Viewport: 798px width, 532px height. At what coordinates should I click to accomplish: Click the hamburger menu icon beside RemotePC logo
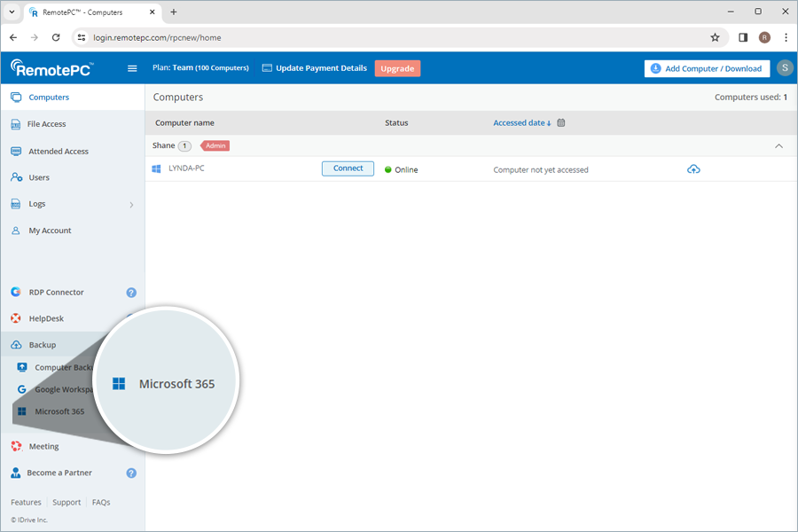click(x=132, y=68)
